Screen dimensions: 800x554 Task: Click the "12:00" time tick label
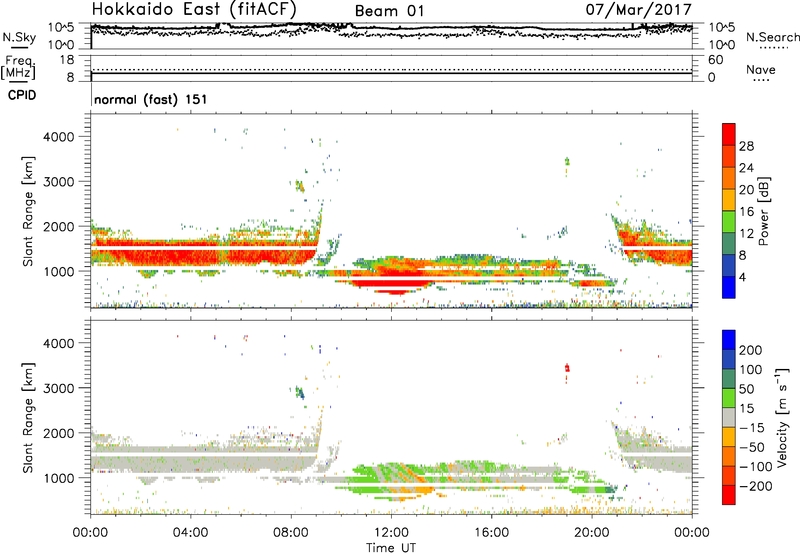[391, 533]
